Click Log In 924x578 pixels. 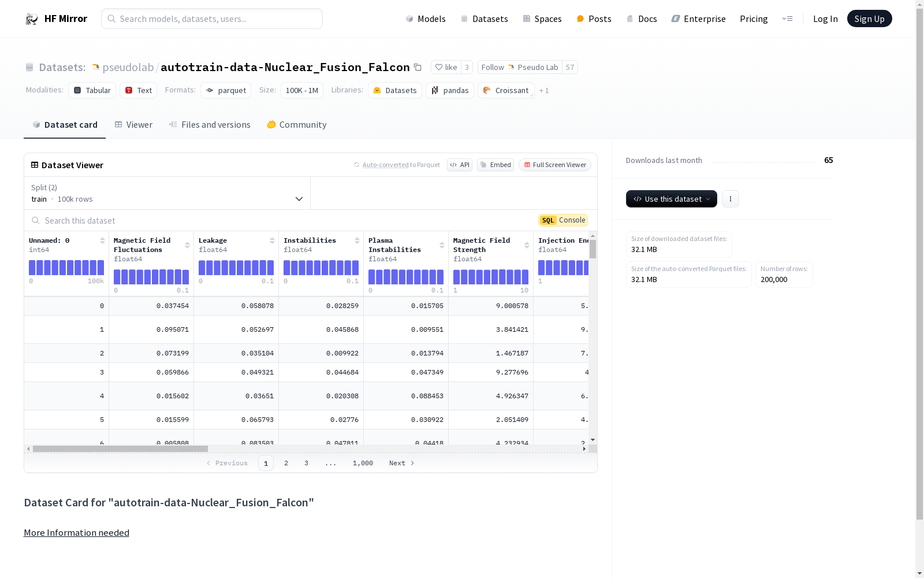pos(825,19)
